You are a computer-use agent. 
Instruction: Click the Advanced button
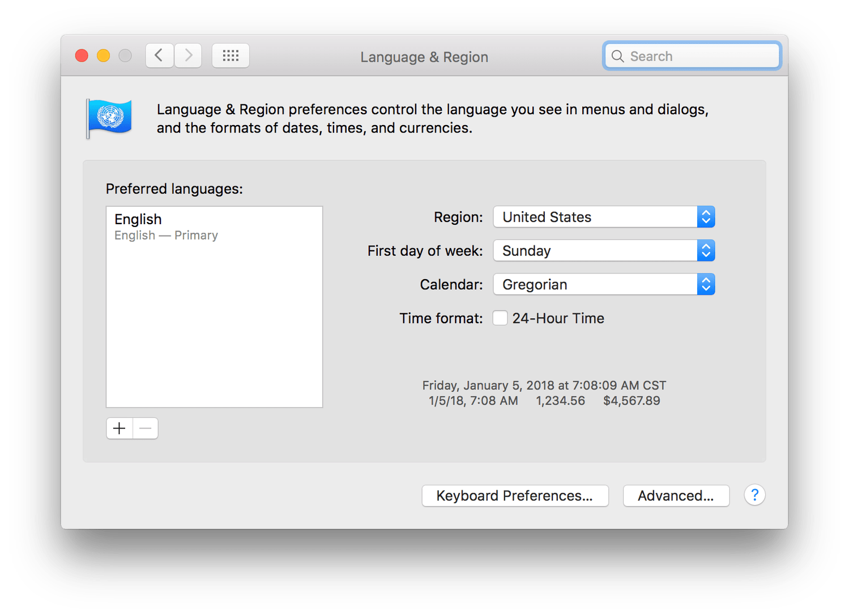click(x=676, y=496)
